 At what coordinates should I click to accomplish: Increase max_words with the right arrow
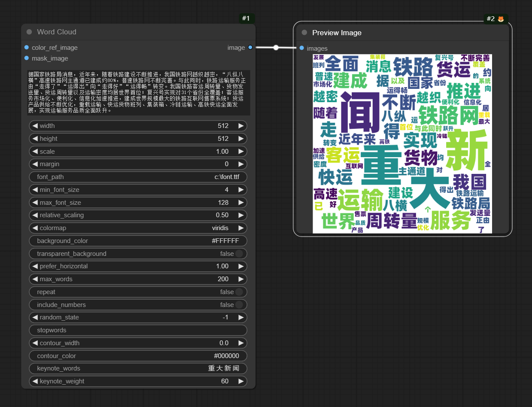[241, 279]
